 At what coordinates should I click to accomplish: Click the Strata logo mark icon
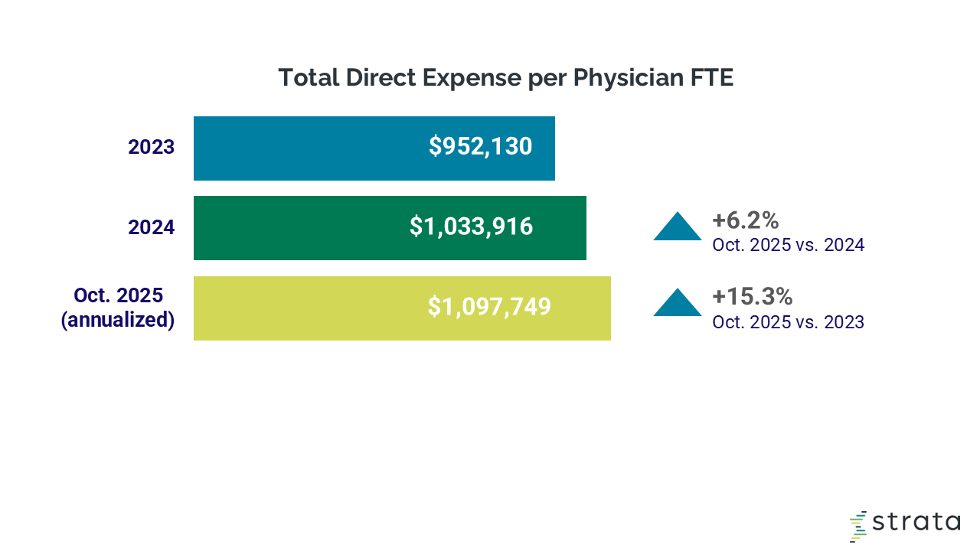point(858,526)
